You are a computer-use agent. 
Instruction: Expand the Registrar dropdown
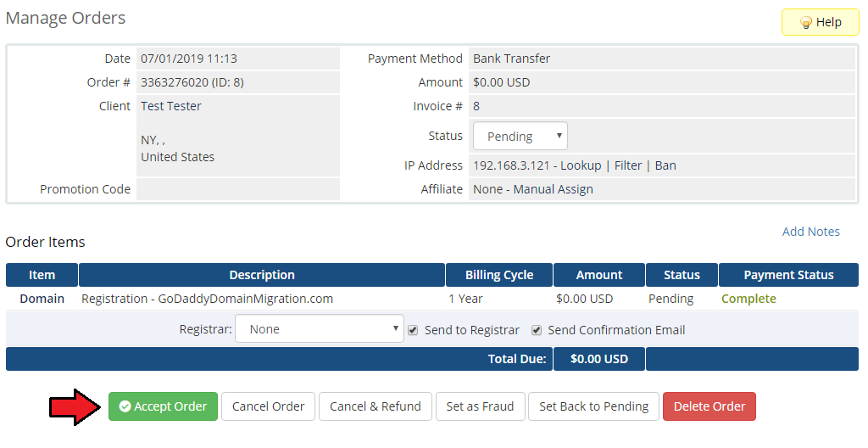pos(319,329)
